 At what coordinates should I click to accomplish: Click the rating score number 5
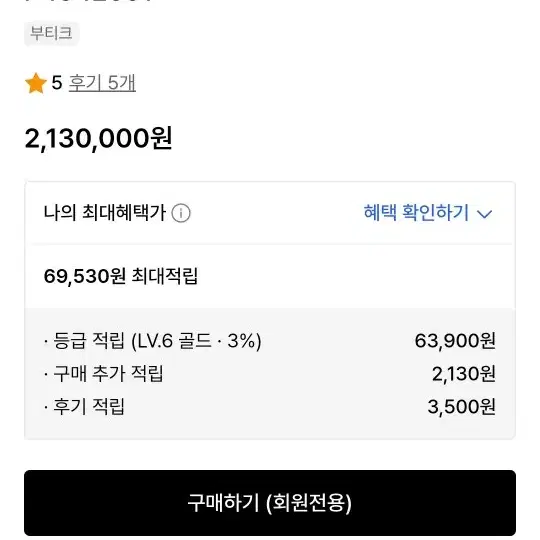pyautogui.click(x=57, y=83)
